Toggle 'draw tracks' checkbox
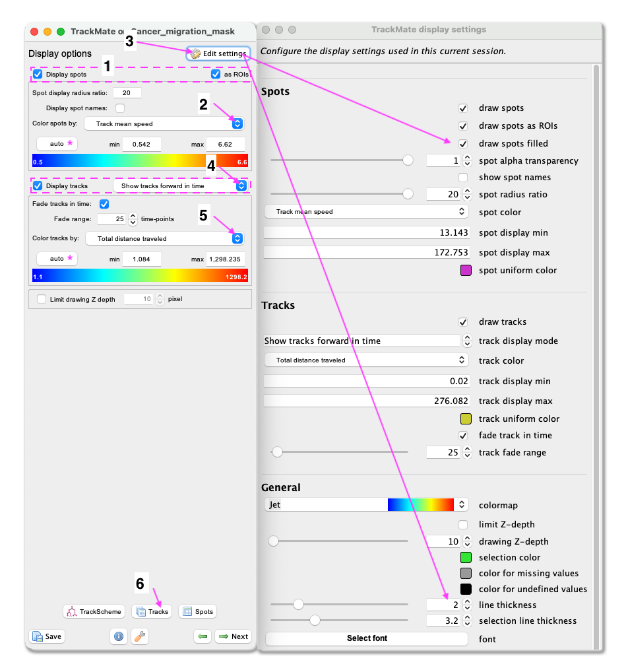This screenshot has width=626, height=672. pos(463,322)
